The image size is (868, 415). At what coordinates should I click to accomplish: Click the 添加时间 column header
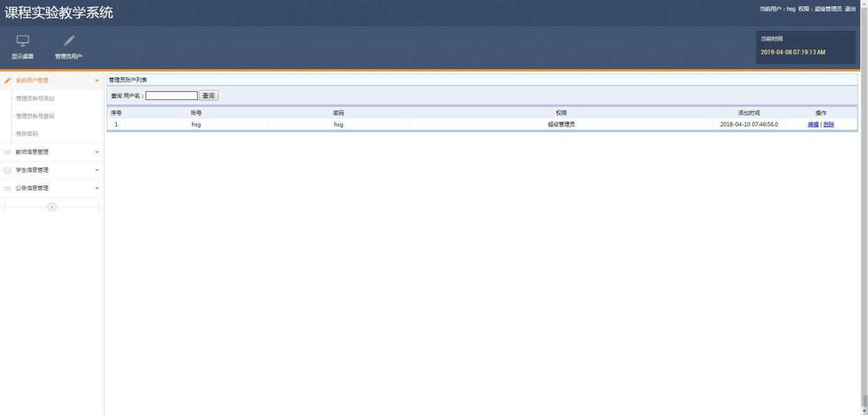[x=749, y=113]
